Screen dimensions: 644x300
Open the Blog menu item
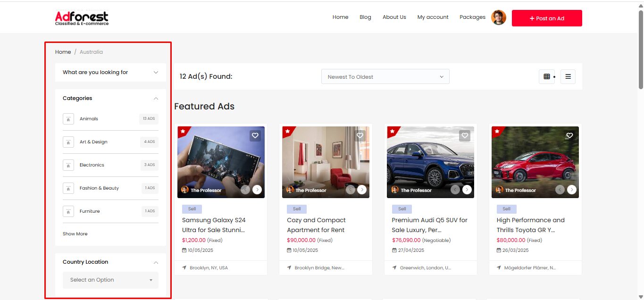[x=365, y=17]
